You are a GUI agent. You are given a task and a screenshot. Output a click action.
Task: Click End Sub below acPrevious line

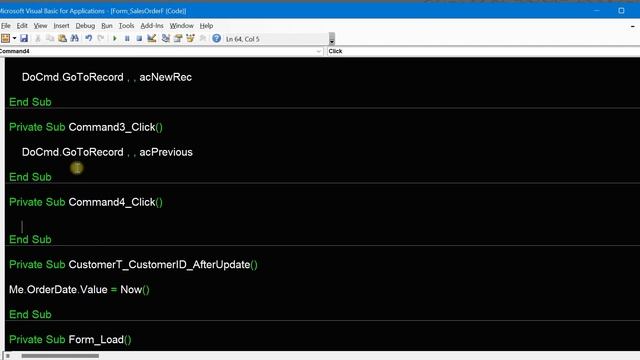30,177
